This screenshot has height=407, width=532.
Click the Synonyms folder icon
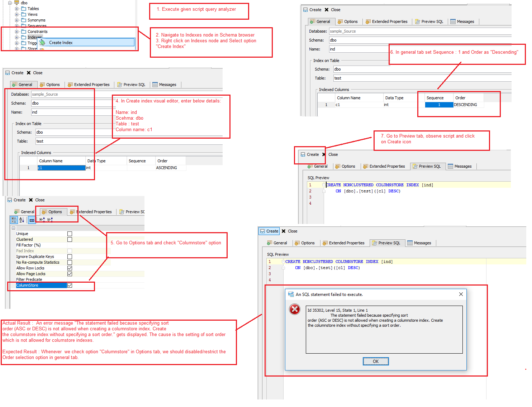pyautogui.click(x=24, y=20)
